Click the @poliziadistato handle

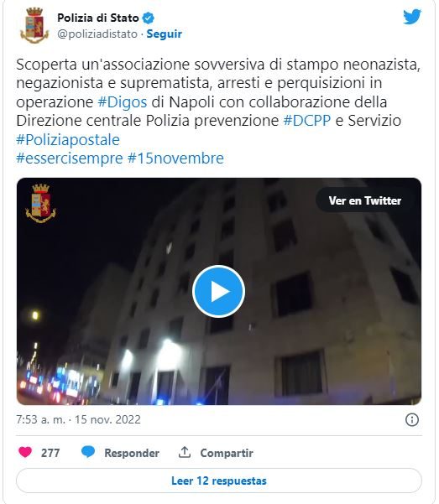pos(97,34)
